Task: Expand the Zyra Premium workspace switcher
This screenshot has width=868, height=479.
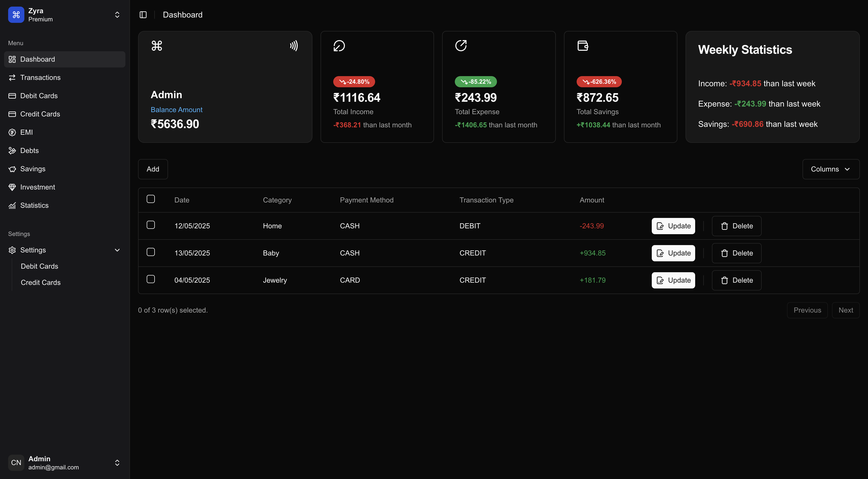Action: 117,14
